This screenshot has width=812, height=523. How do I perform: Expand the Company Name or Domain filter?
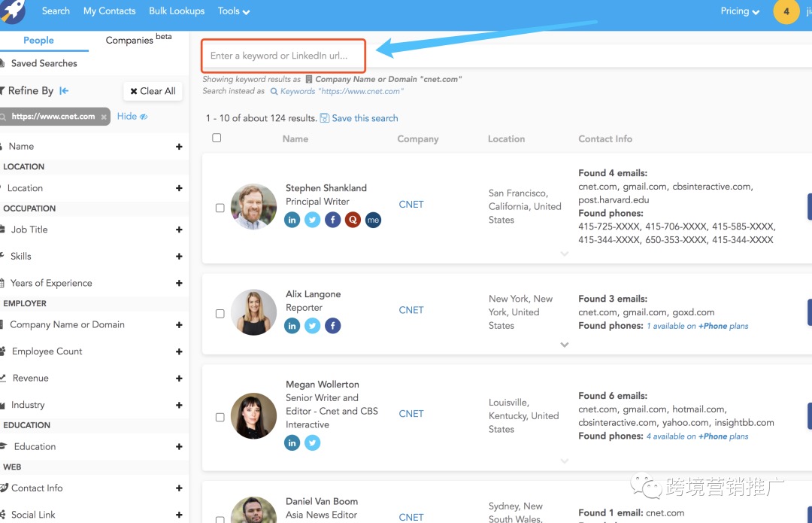click(179, 325)
